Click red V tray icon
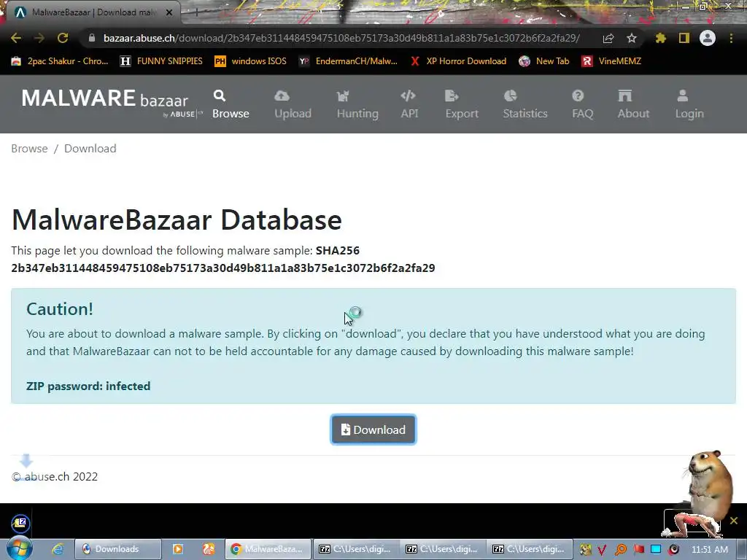The width and height of the screenshot is (747, 560). pyautogui.click(x=602, y=550)
